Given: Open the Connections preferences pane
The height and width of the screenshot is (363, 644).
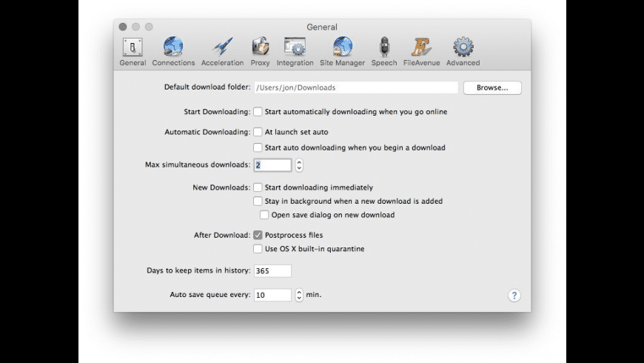Looking at the screenshot, I should 173,52.
